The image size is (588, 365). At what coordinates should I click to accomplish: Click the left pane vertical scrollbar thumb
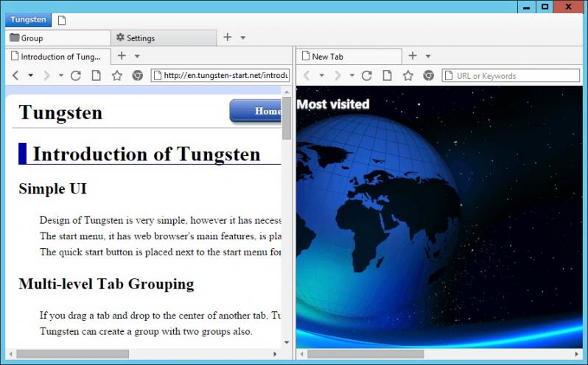287,118
